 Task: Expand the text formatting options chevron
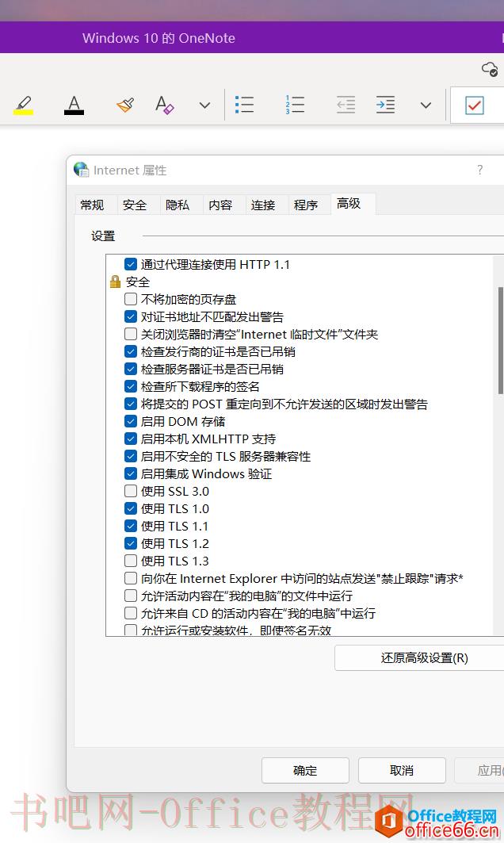[x=204, y=105]
